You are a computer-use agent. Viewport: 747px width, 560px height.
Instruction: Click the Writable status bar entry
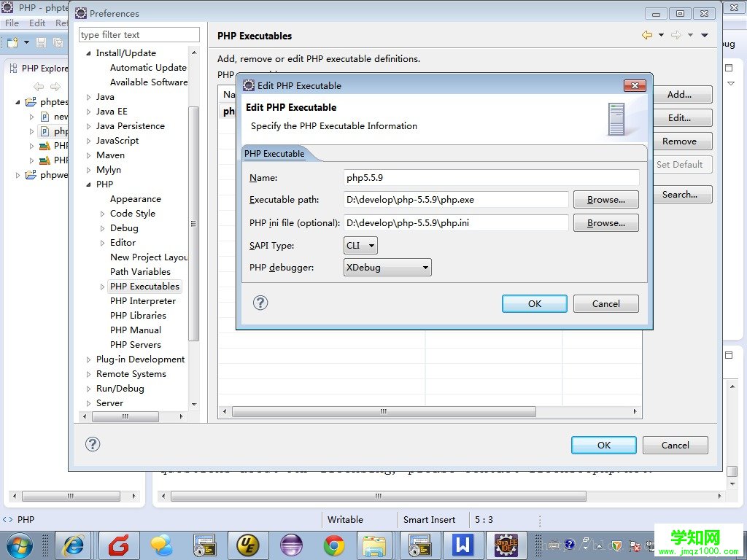click(345, 520)
